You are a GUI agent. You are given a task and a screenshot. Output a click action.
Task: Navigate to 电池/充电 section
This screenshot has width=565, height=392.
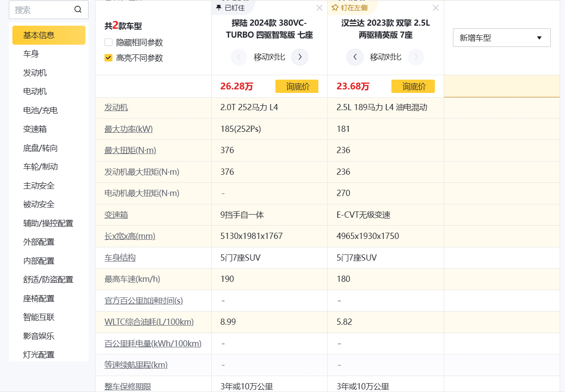[40, 111]
